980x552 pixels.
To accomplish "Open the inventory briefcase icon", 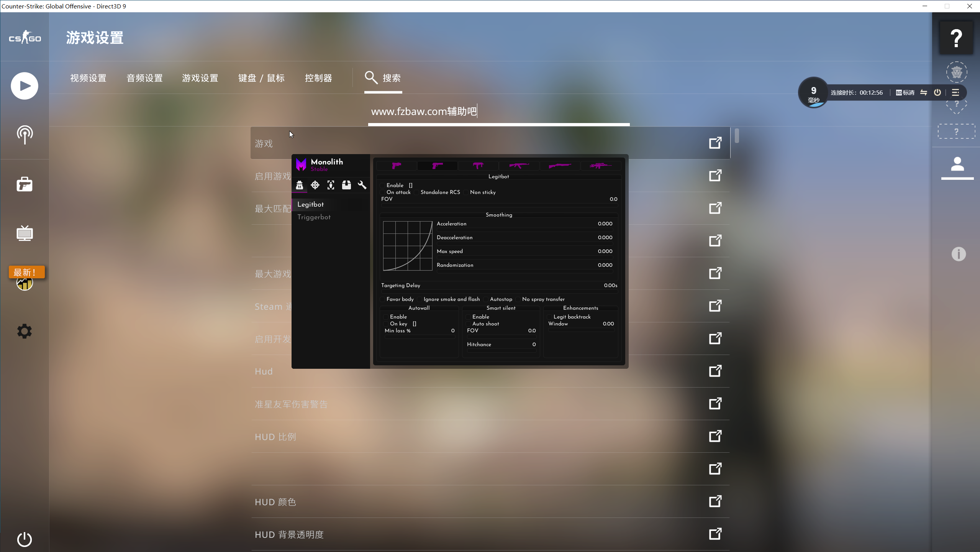I will pos(25,184).
